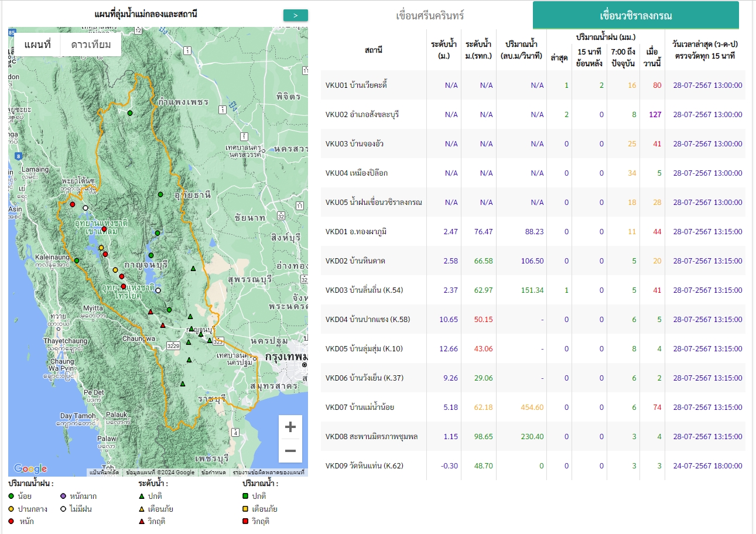This screenshot has height=534, width=756.
Task: Click report map error link
Action: [268, 472]
